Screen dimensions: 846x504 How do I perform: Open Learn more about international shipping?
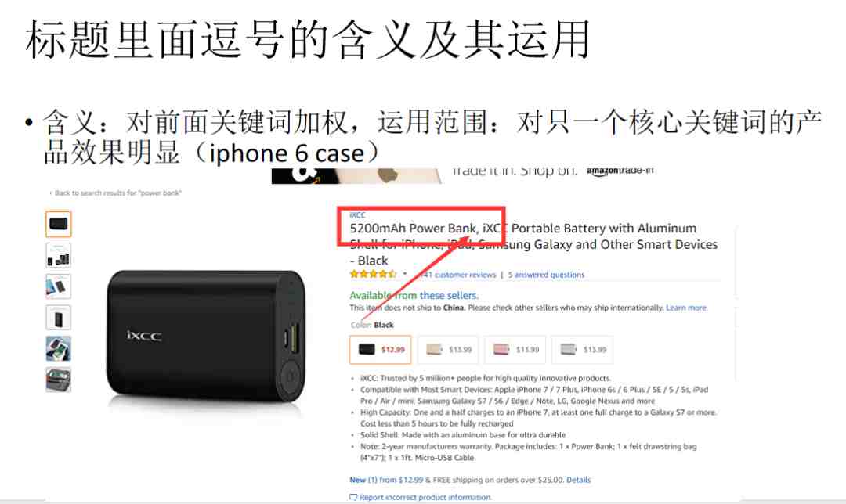coord(685,308)
